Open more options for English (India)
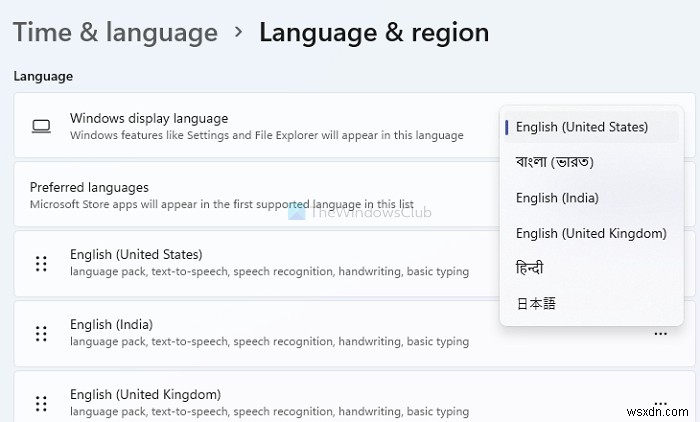The height and width of the screenshot is (422, 700). pyautogui.click(x=660, y=334)
